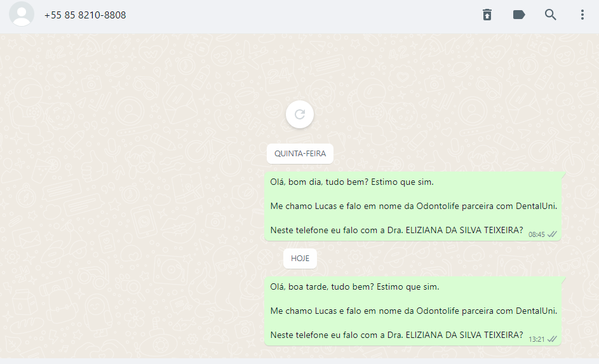Click the phone number +55 85 8210-8808
This screenshot has width=599, height=364.
pos(85,15)
